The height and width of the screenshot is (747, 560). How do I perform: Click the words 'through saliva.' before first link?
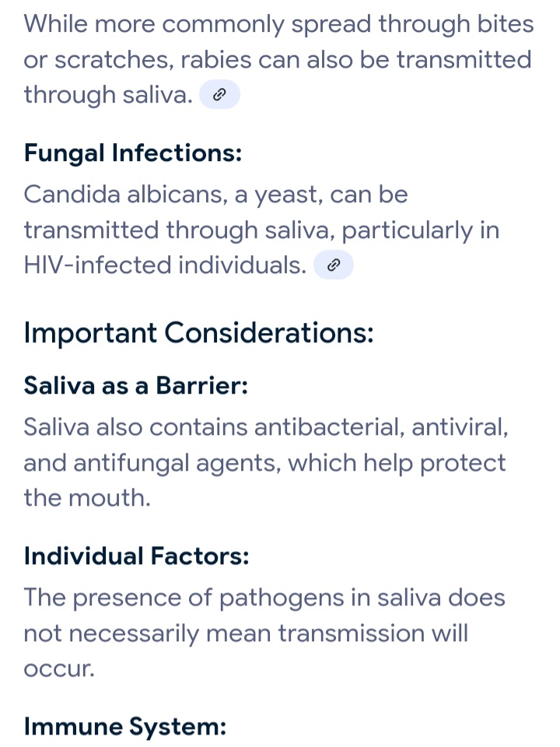click(x=108, y=95)
